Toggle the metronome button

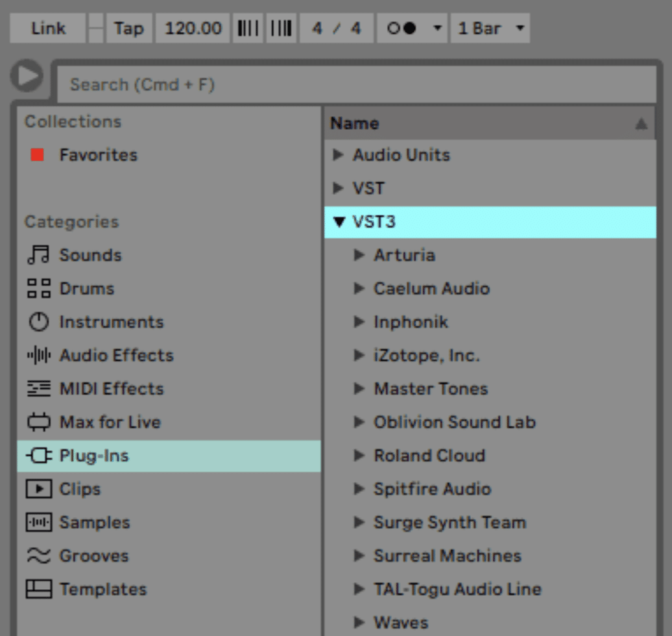tap(402, 28)
